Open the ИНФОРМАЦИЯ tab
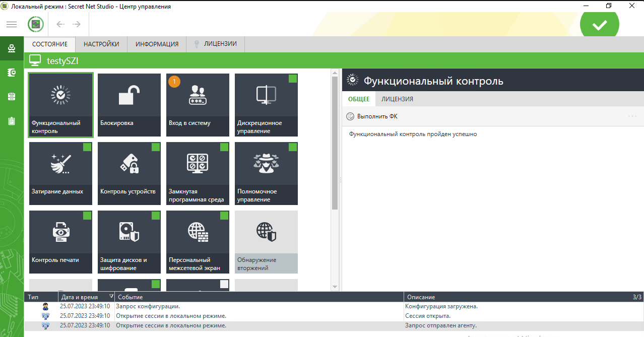This screenshot has height=337, width=644. click(x=157, y=44)
